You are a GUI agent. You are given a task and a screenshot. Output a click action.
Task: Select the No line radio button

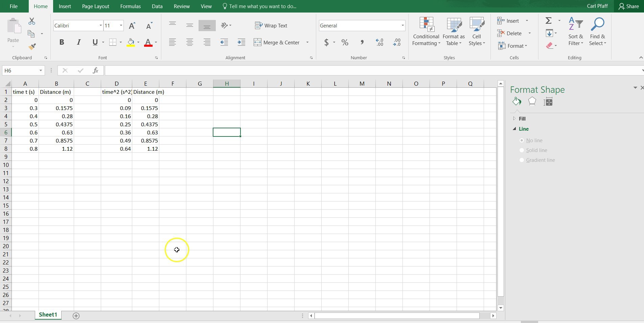pyautogui.click(x=521, y=140)
